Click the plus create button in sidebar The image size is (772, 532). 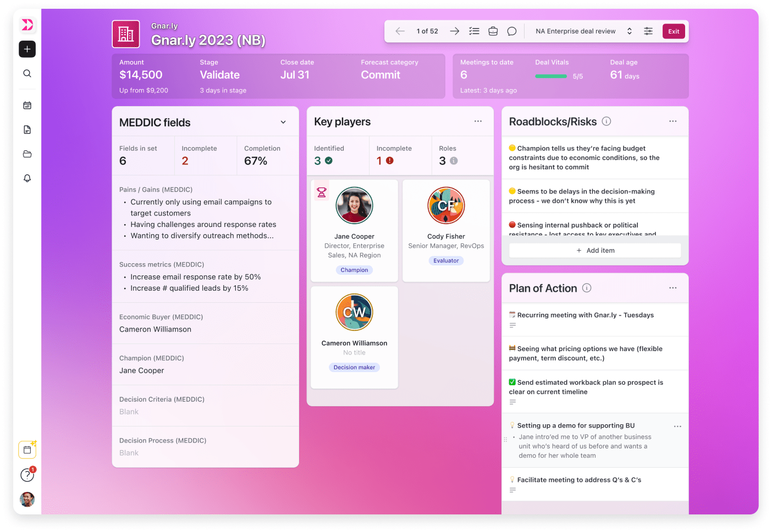27,49
